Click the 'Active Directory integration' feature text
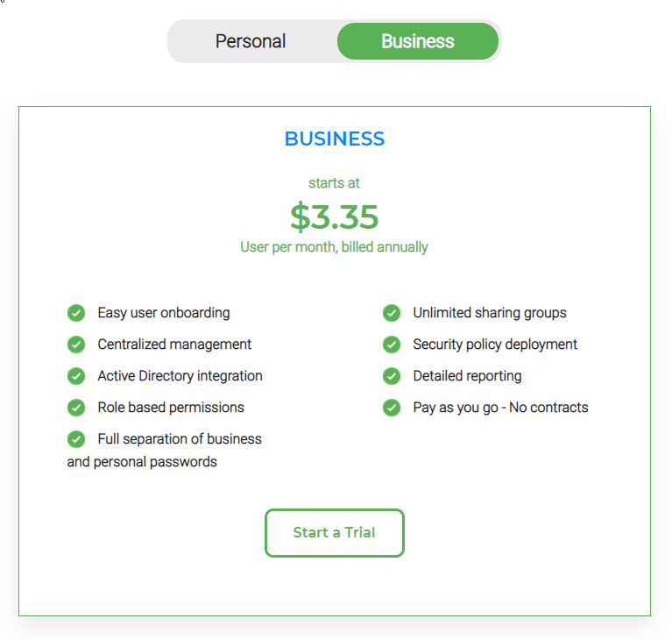Viewport: 672px width, 640px height. point(180,376)
